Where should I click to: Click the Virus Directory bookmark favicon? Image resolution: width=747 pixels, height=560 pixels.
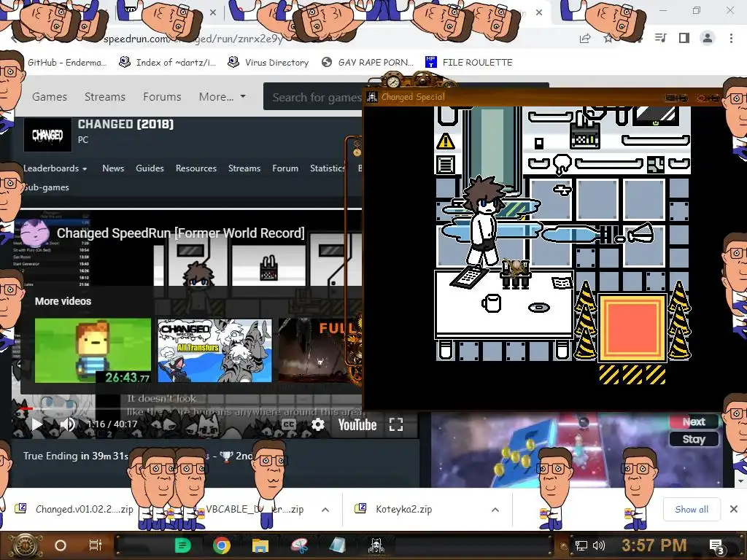pos(233,62)
